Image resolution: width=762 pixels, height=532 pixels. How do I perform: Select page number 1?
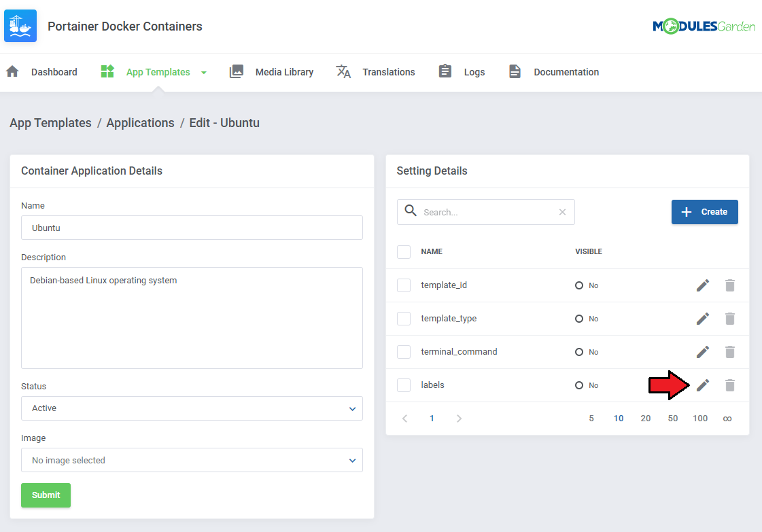(432, 419)
